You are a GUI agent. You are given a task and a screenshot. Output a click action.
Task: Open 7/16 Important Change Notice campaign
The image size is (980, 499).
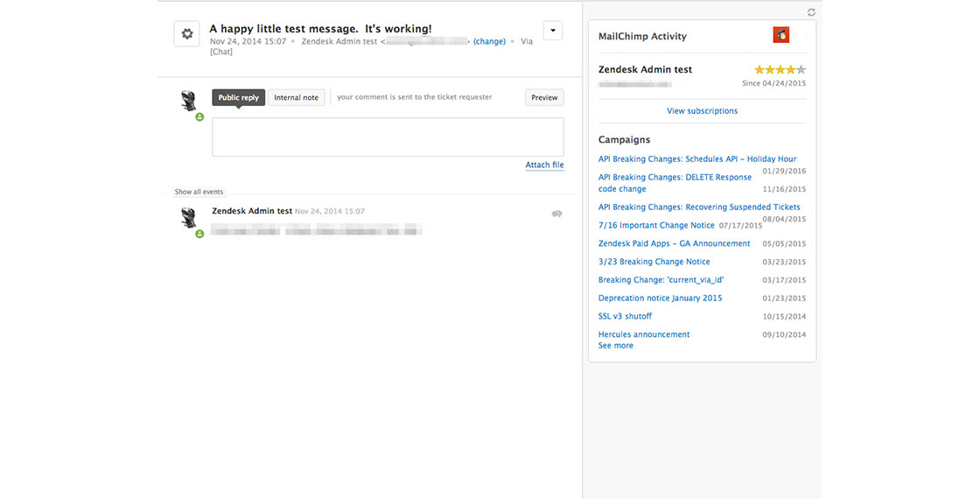coord(656,225)
